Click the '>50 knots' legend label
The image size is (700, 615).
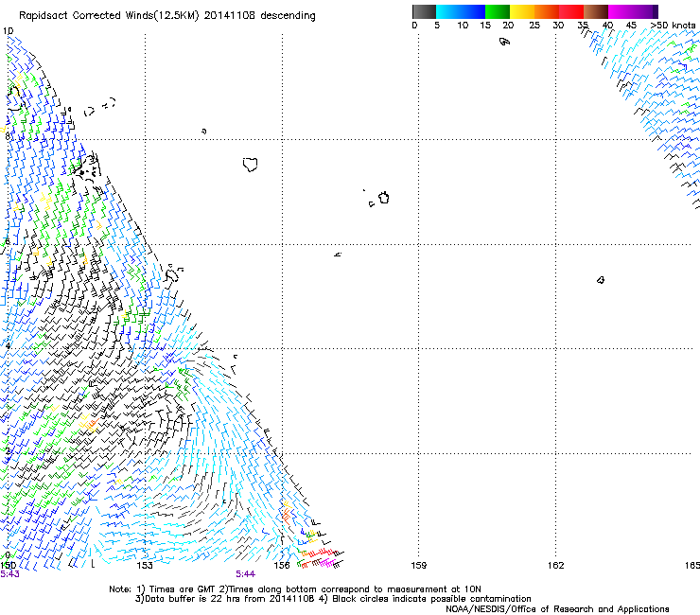coord(673,26)
